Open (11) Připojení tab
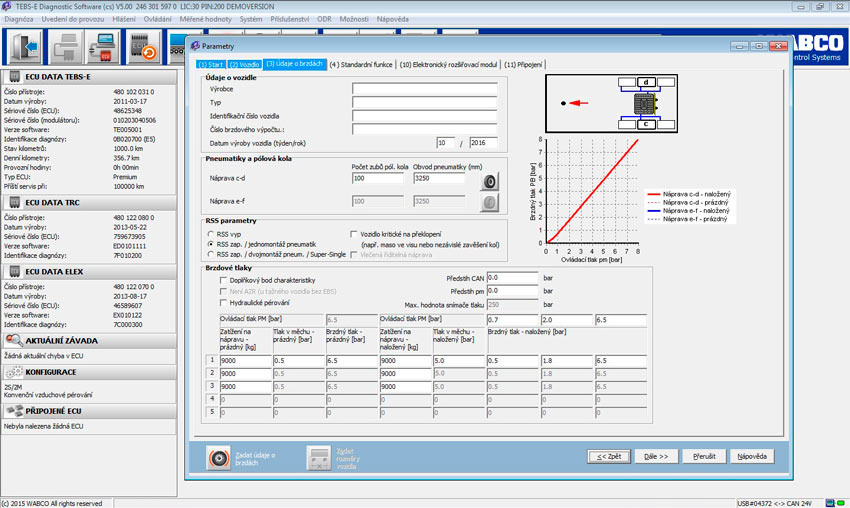Viewport: 850px width, 508px height. (x=523, y=65)
